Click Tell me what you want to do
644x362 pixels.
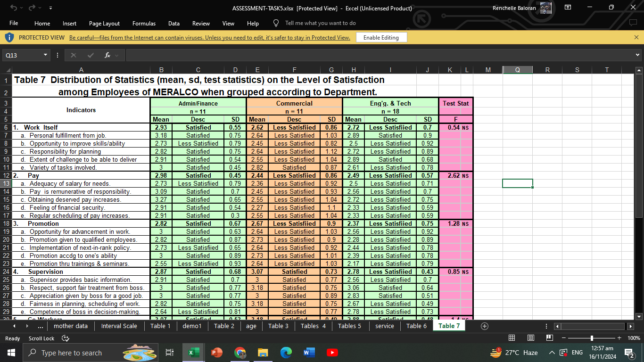[x=321, y=23]
